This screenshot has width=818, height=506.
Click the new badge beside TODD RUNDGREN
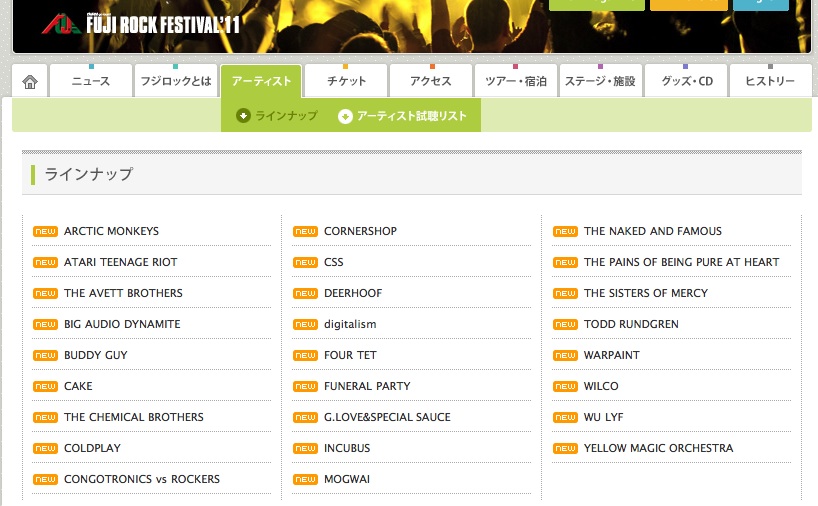click(565, 324)
